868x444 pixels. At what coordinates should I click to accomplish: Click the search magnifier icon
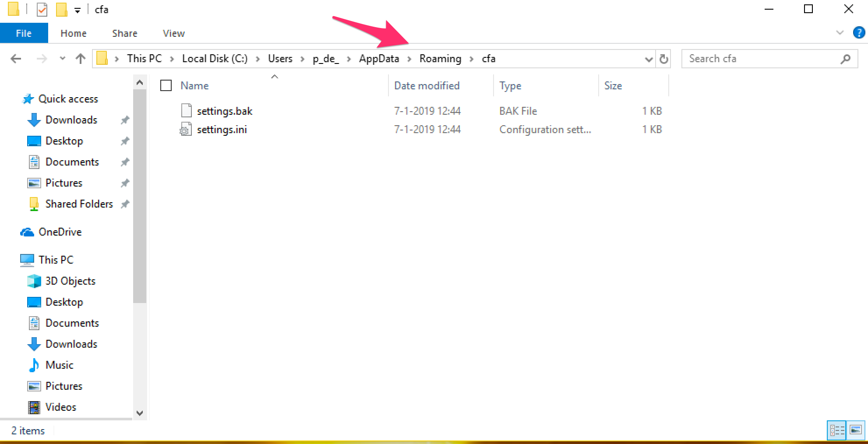point(846,59)
